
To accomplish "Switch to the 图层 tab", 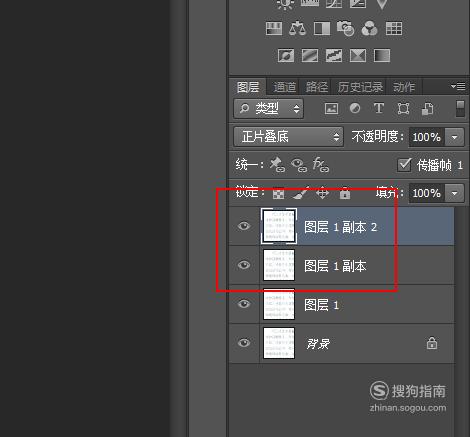I will click(248, 87).
